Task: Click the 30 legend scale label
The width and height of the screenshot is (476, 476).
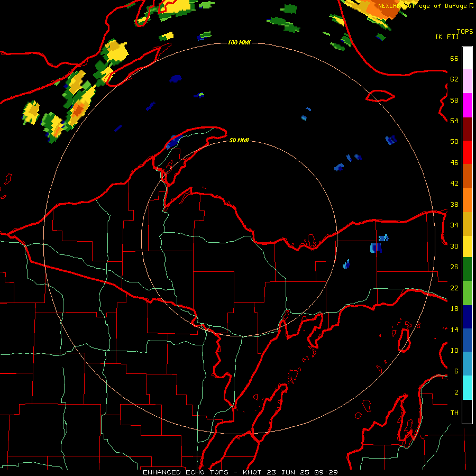Action: [454, 246]
